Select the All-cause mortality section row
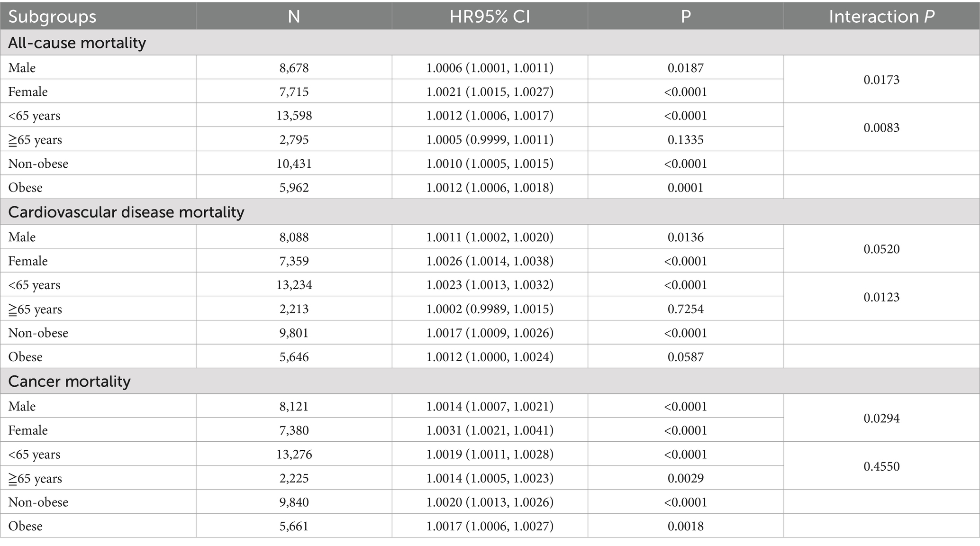Screen dimensions: 980x546 point(77,43)
